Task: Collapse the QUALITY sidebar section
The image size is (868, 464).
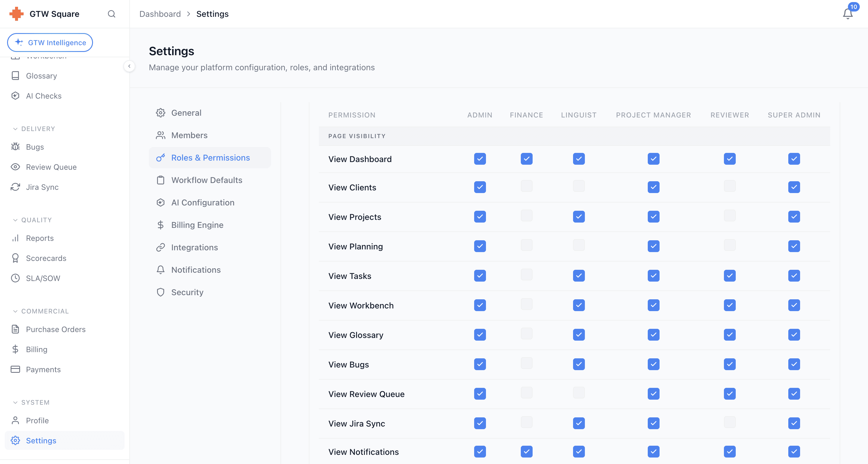Action: point(15,220)
